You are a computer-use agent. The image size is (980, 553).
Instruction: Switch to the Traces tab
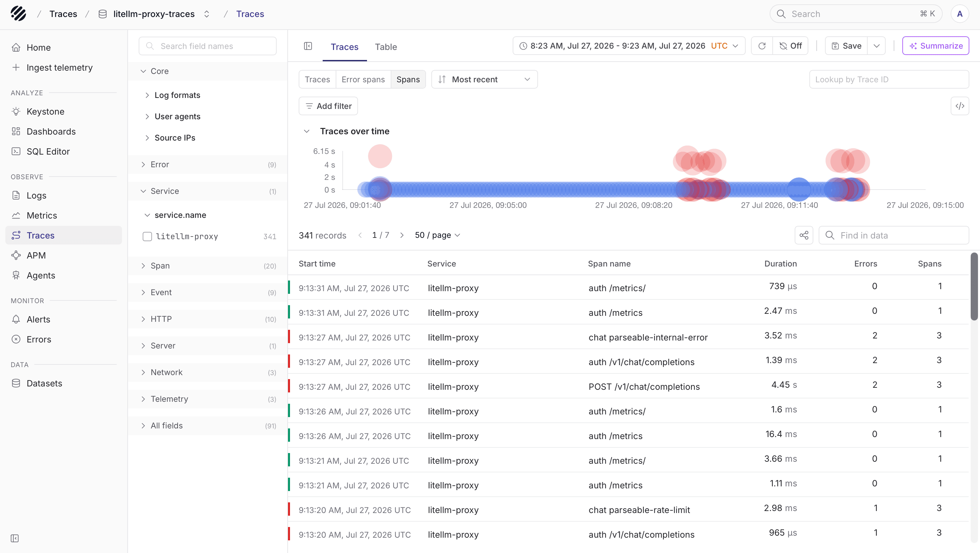[x=344, y=47]
